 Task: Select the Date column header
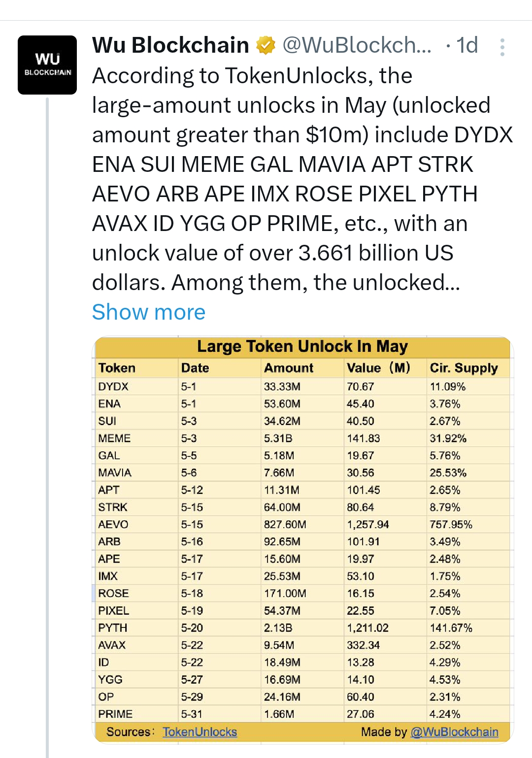[195, 368]
